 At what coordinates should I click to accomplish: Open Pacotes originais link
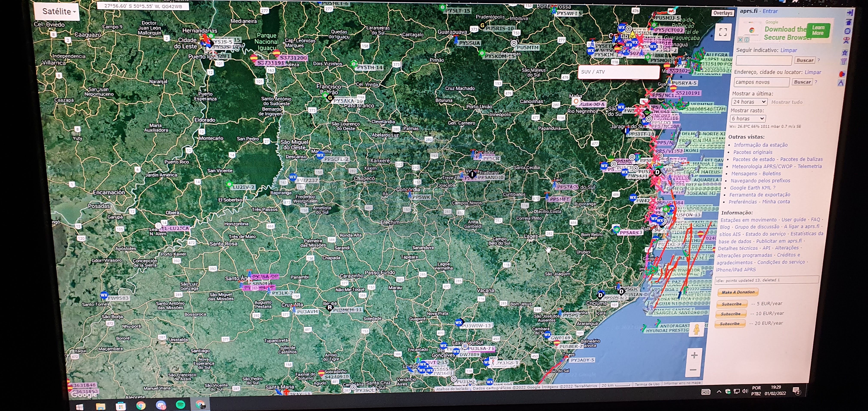click(x=753, y=152)
